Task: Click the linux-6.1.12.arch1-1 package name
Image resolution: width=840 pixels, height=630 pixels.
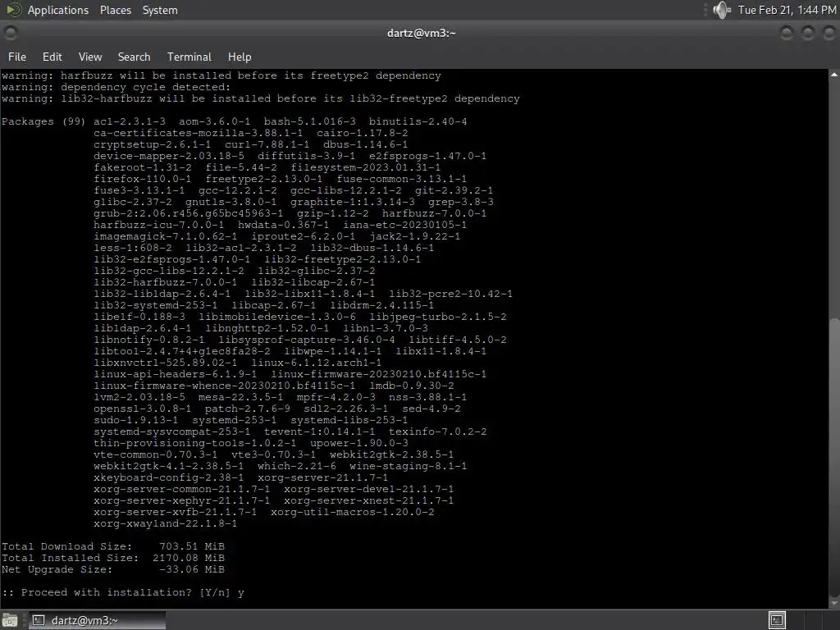Action: click(x=316, y=363)
